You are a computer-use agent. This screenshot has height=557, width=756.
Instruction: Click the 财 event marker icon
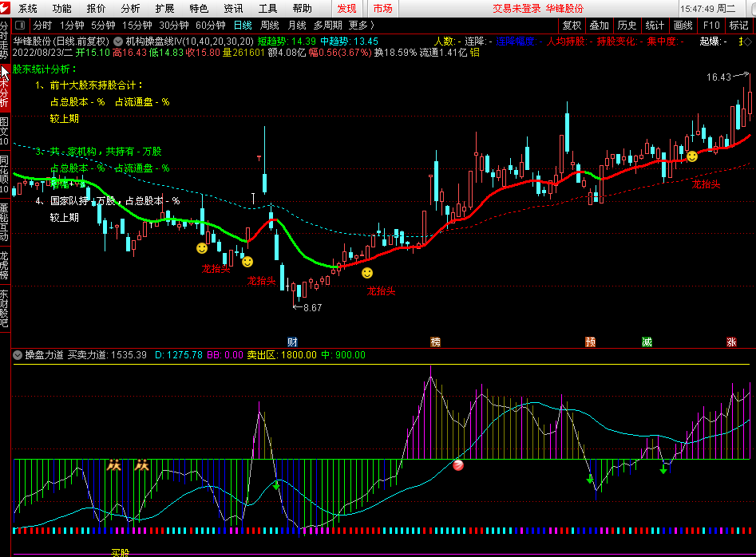[292, 342]
